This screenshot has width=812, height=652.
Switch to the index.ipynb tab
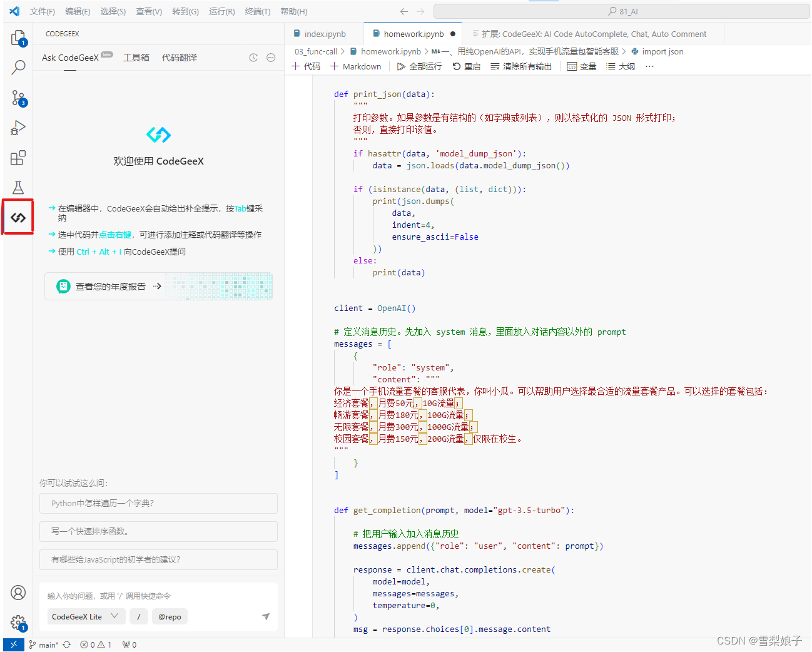(325, 34)
